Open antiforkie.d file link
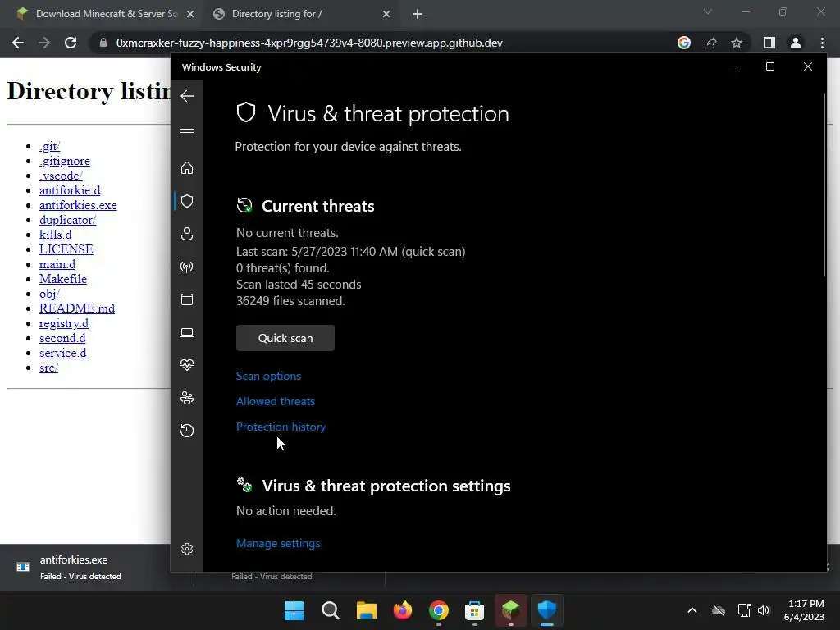This screenshot has width=840, height=630. point(70,190)
